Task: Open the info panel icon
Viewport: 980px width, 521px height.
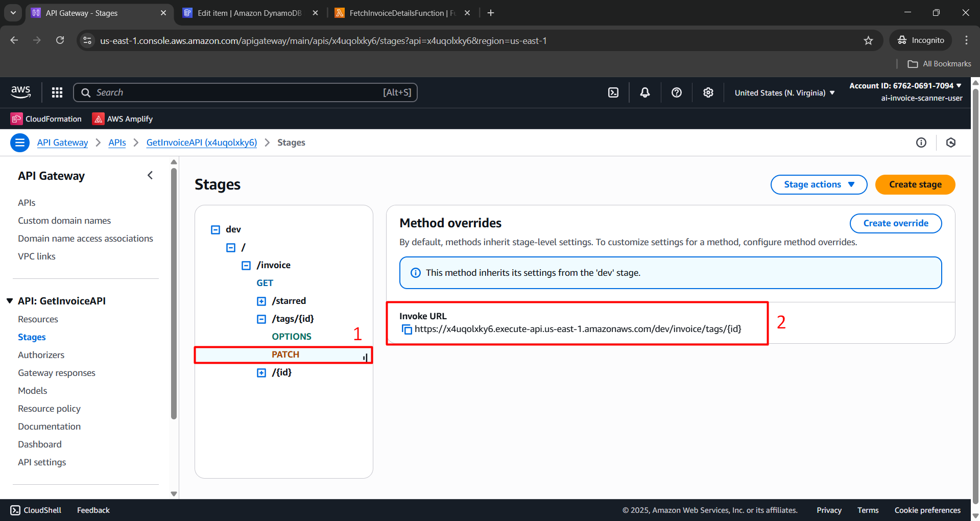Action: 921,143
